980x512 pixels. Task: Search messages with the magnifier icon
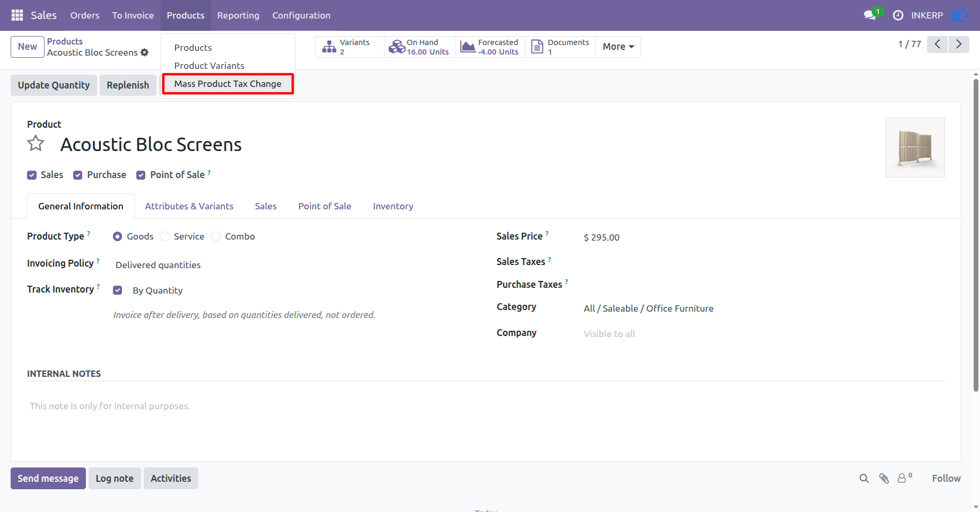pos(864,479)
